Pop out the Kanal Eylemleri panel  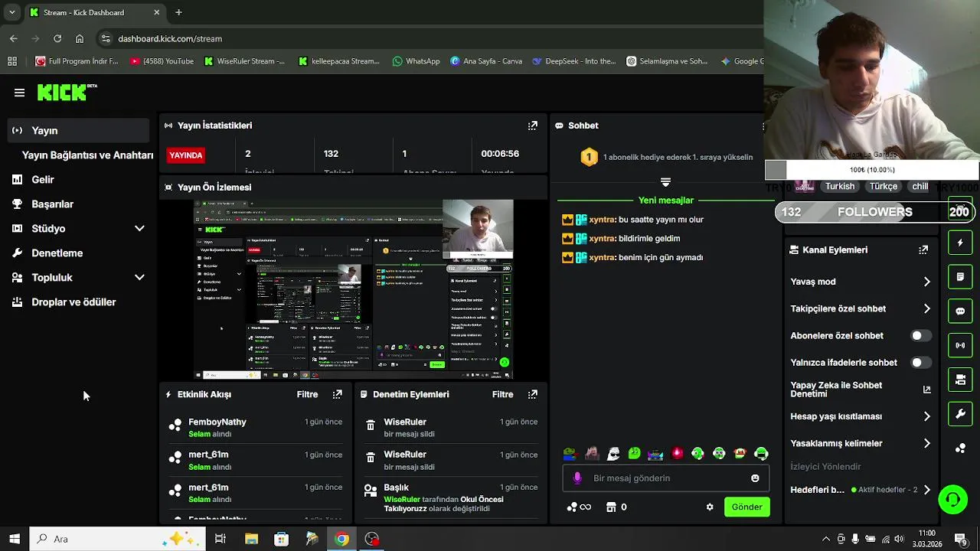[x=923, y=249]
